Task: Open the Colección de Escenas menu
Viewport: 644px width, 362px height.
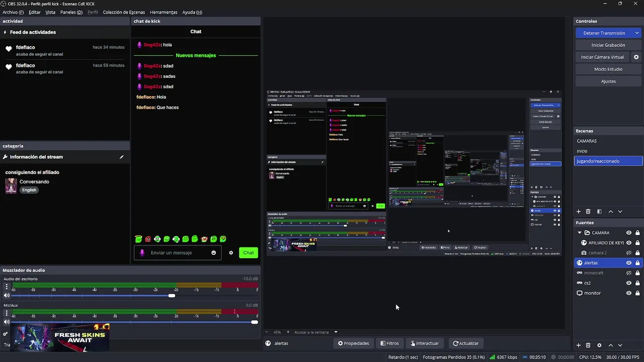Action: [124, 12]
